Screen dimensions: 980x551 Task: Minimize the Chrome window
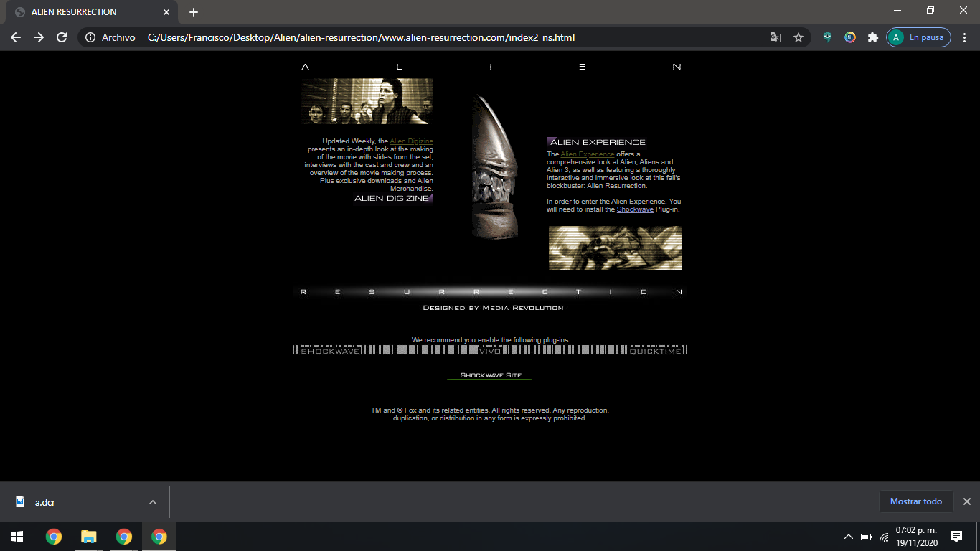click(x=897, y=11)
